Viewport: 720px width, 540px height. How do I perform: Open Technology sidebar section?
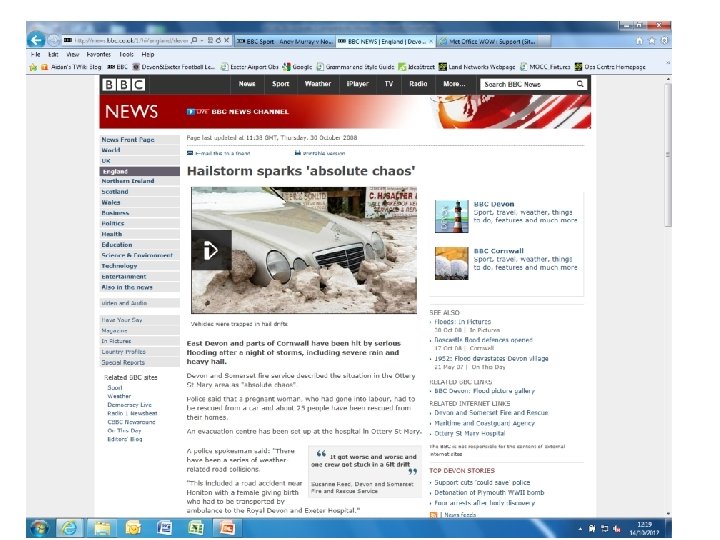pos(139,266)
